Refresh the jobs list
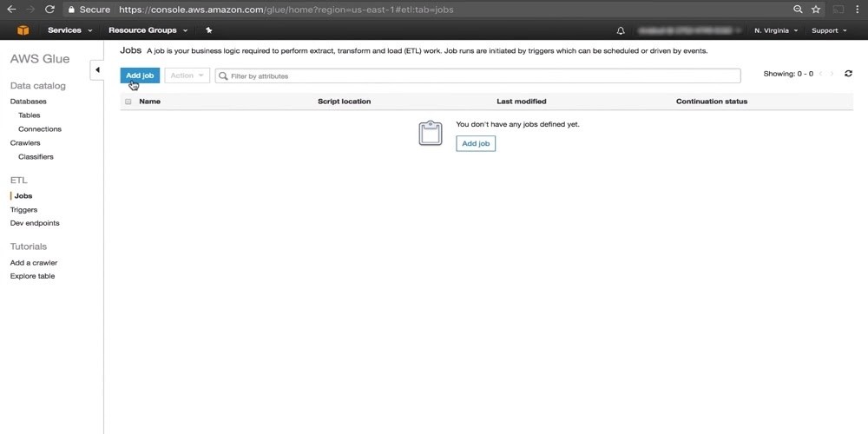The width and height of the screenshot is (868, 434). click(x=848, y=74)
